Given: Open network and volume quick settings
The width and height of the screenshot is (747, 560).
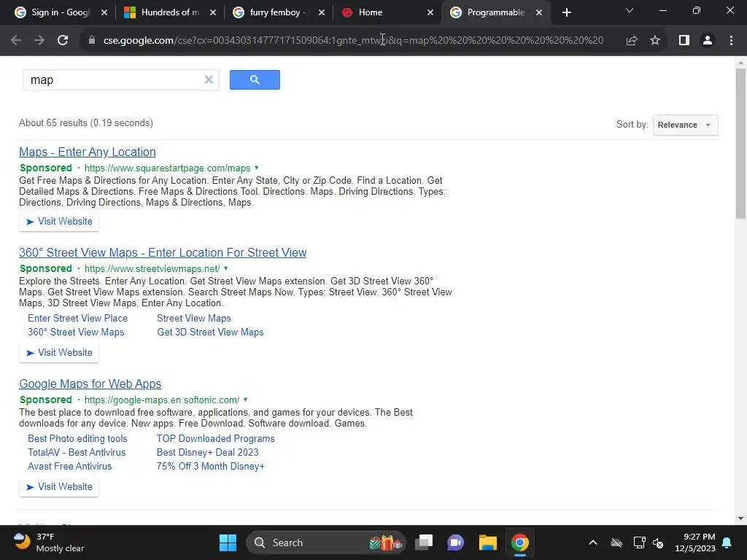Looking at the screenshot, I should pyautogui.click(x=649, y=542).
